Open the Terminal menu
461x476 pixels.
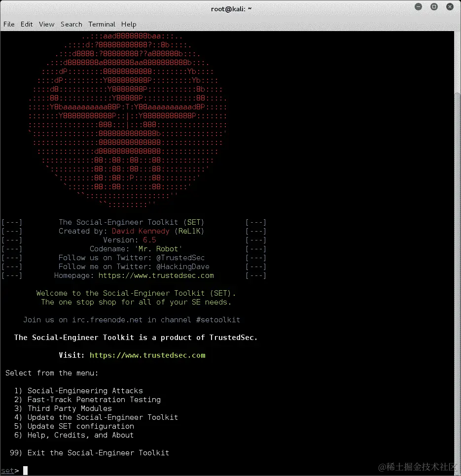(102, 24)
